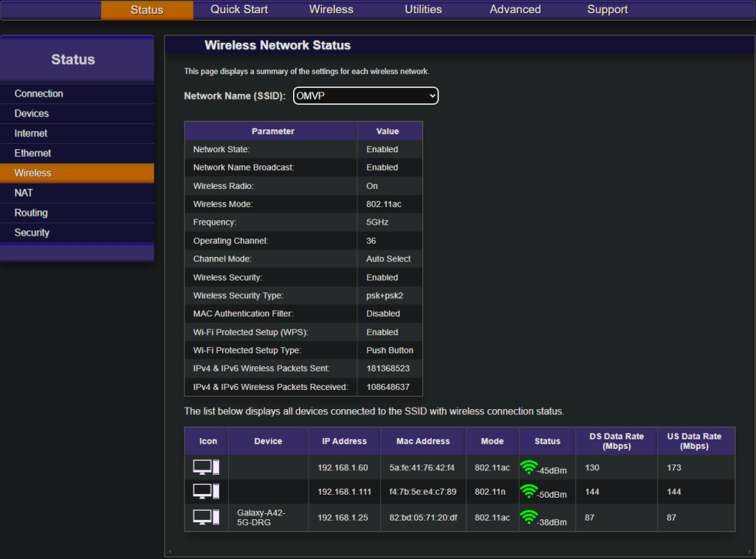This screenshot has height=559, width=756.
Task: Open Routing in the sidebar
Action: [31, 213]
